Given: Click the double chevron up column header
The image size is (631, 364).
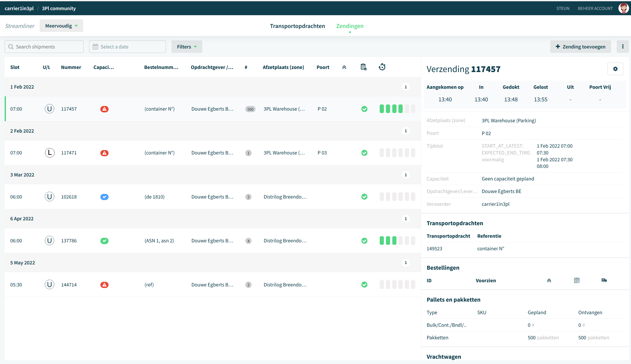Looking at the screenshot, I should tap(344, 67).
